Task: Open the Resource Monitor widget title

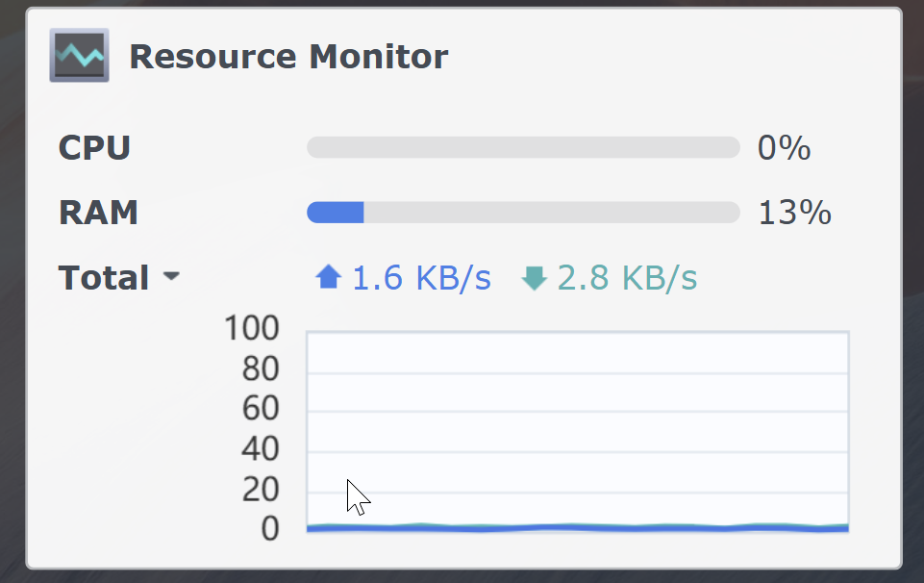Action: 288,57
